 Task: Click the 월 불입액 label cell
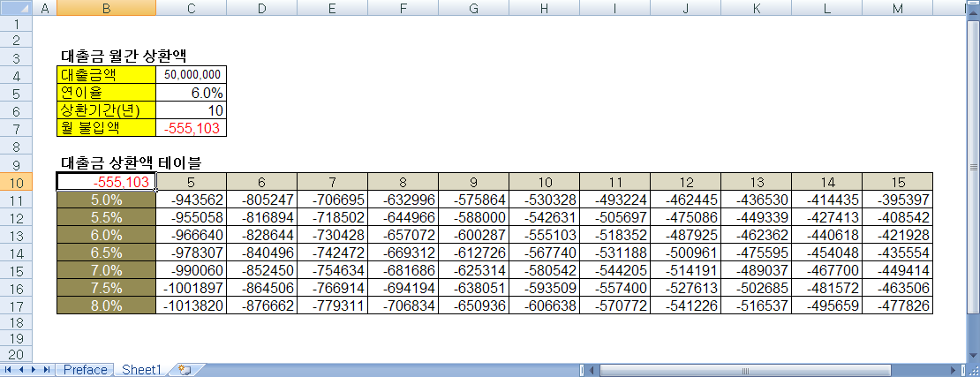[106, 128]
